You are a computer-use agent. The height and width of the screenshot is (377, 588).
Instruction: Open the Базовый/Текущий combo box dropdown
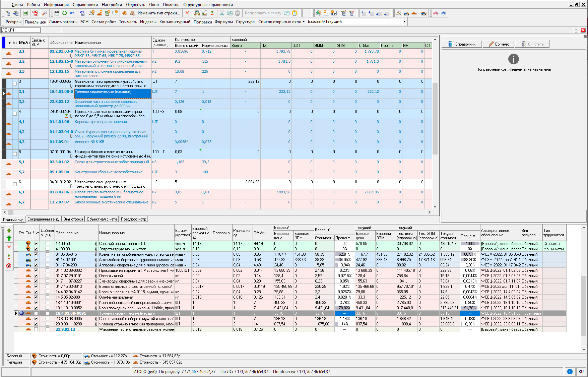(404, 21)
